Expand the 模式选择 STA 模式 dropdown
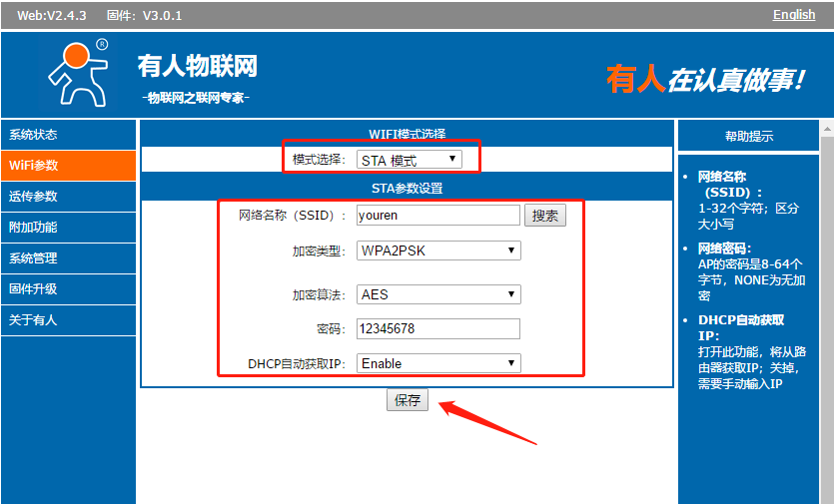834x504 pixels. click(410, 160)
